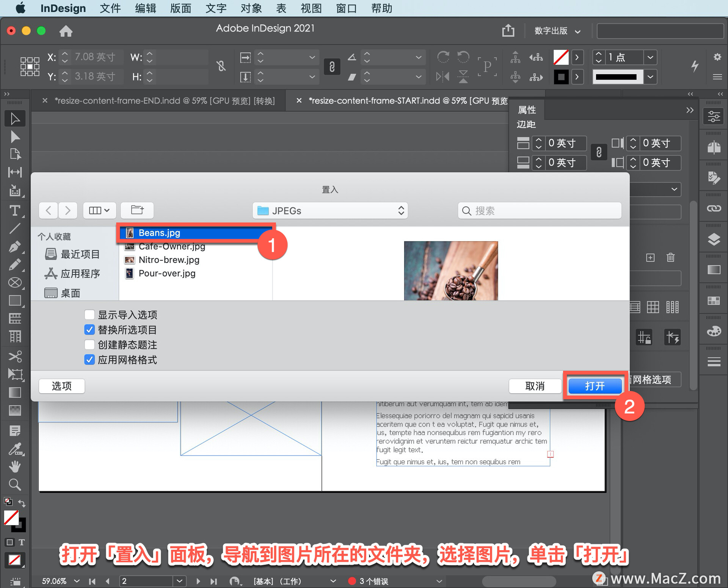Switch to resize-content-frame-START.indd tab

click(408, 101)
